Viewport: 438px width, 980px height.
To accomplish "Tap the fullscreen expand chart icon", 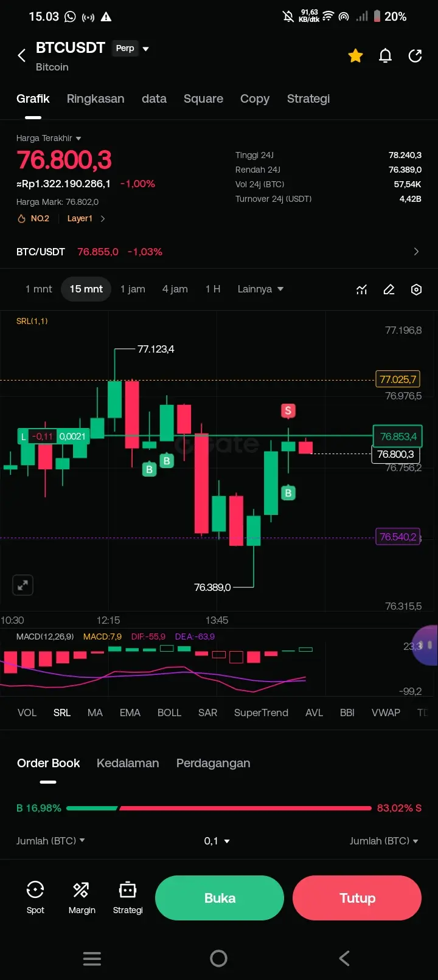I will coord(23,585).
